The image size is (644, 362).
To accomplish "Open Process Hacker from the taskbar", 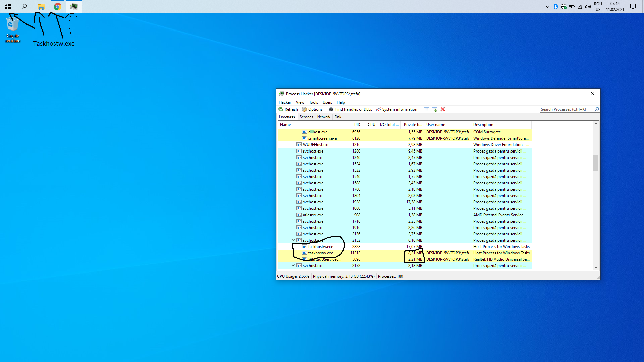I will (73, 6).
